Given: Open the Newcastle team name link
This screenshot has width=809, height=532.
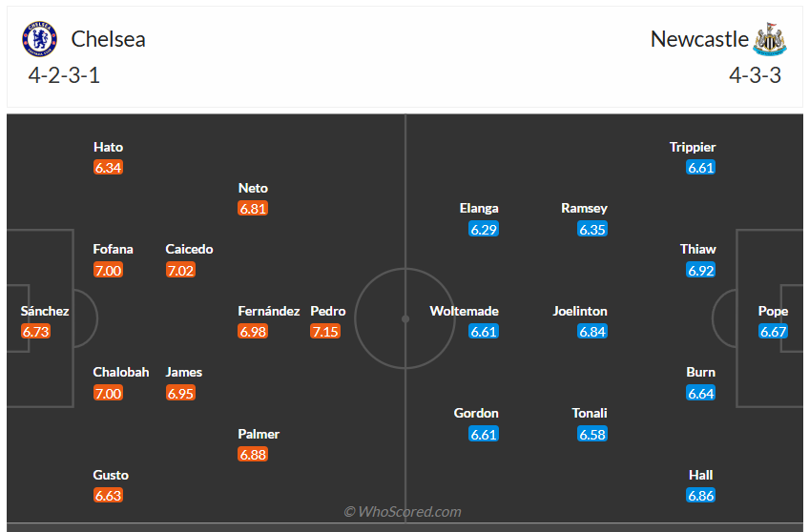Looking at the screenshot, I should click(x=699, y=39).
